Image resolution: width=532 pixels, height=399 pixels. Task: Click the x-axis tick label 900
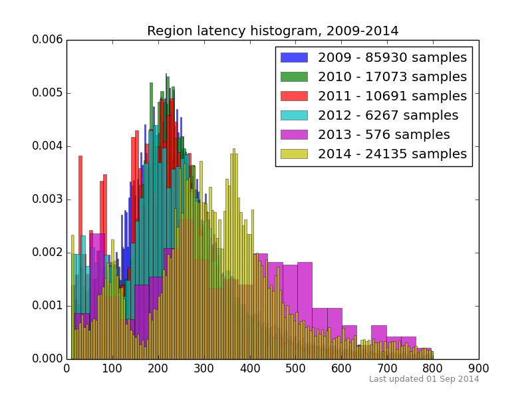coord(478,368)
